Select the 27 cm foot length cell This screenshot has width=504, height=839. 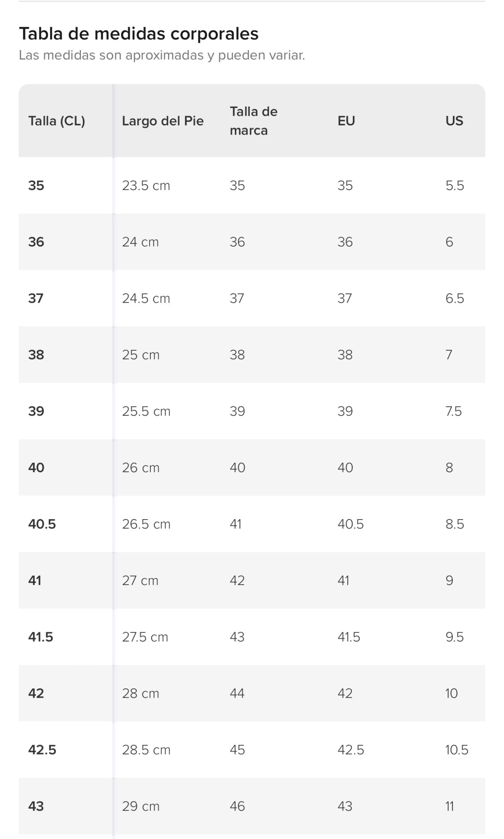(x=140, y=581)
